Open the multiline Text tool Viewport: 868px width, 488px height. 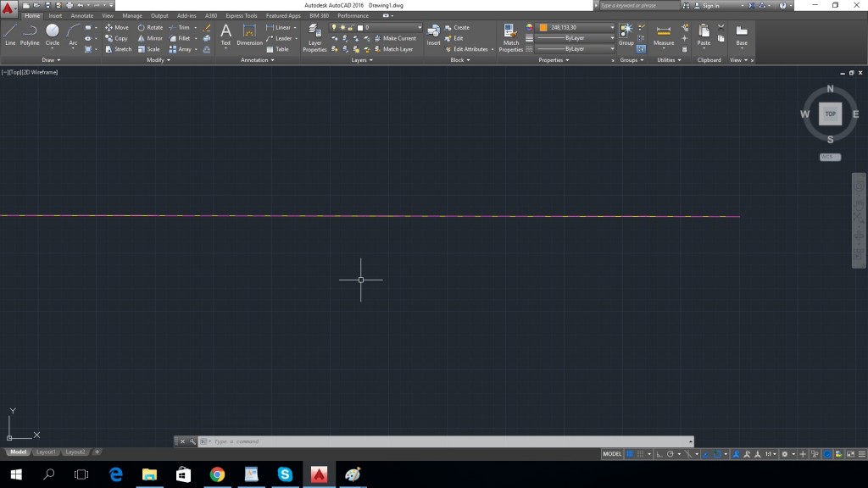225,34
